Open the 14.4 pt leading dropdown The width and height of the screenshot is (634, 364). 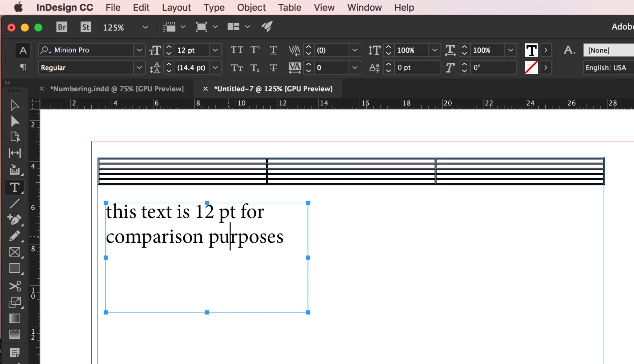pos(215,68)
